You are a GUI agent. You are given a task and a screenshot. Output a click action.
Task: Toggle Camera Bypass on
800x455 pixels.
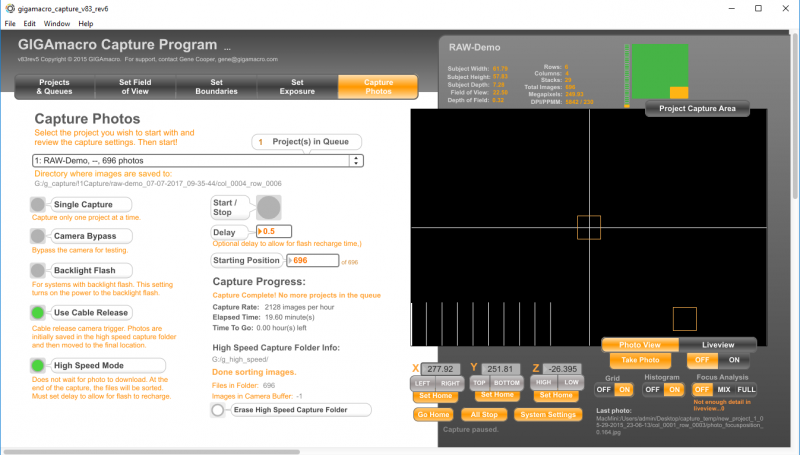38,237
